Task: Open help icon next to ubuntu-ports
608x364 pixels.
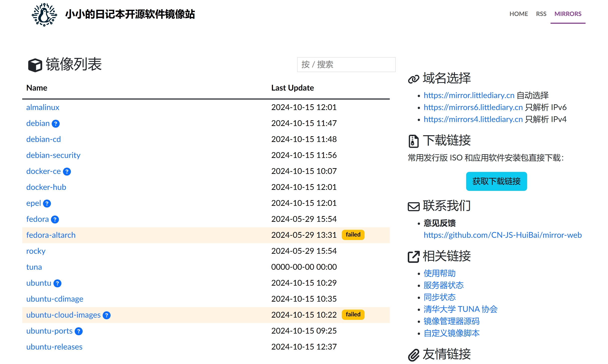Action: tap(79, 331)
